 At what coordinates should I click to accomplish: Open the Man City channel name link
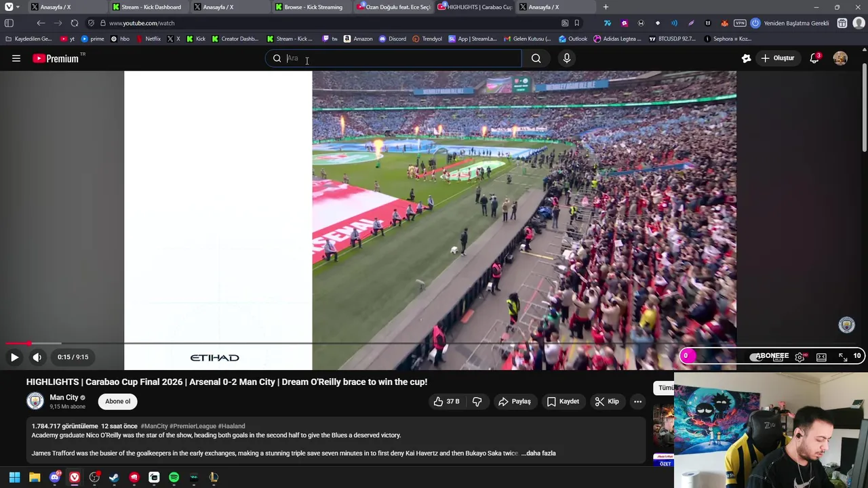(x=64, y=397)
